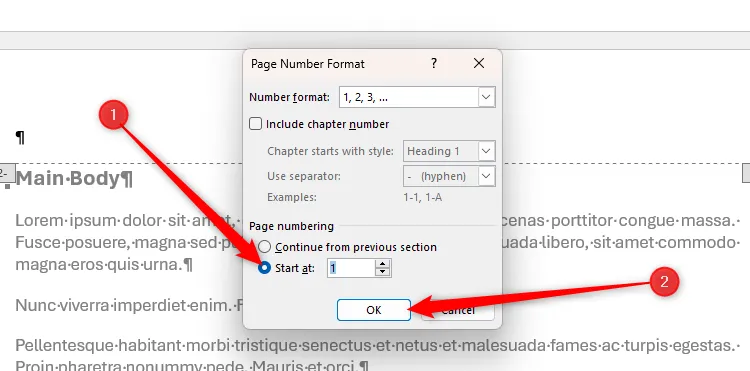
Task: Select the Start at radio button
Action: [265, 268]
